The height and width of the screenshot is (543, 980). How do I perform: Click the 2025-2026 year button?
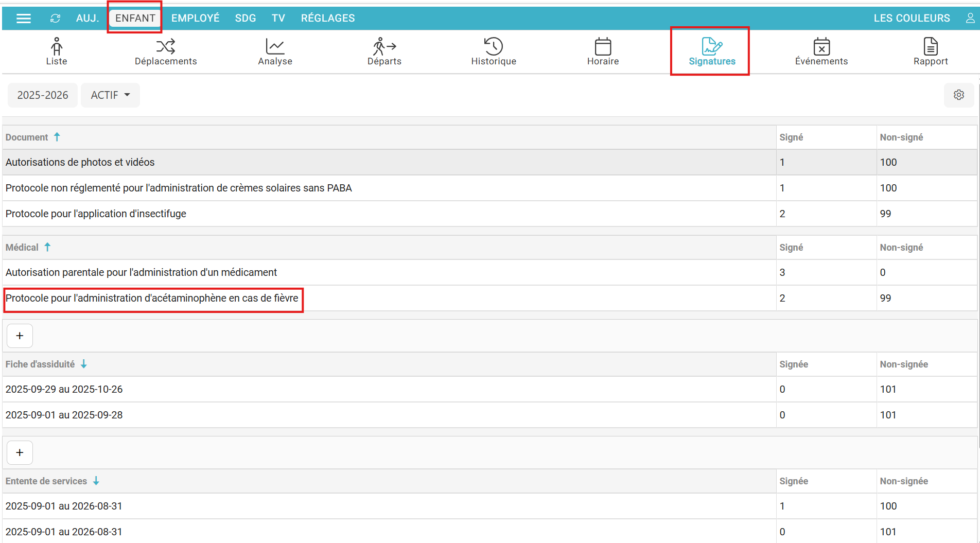coord(43,95)
